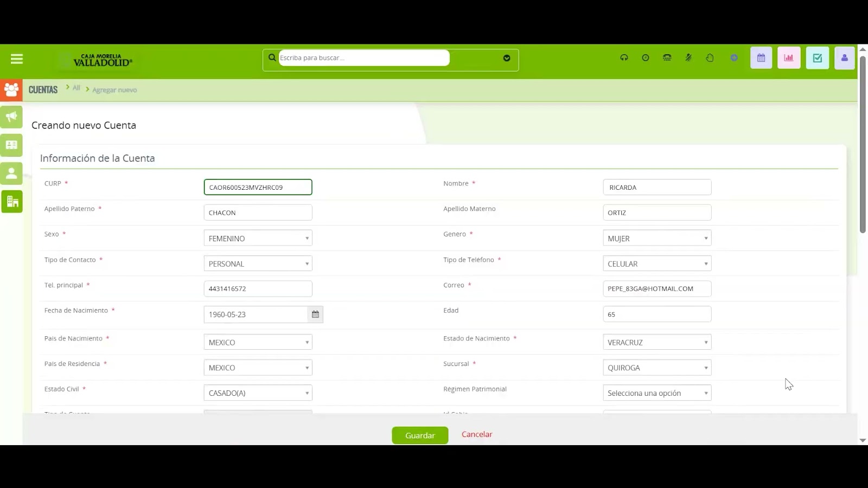
Task: Open the Pais de Residencia dropdown
Action: coord(258,368)
